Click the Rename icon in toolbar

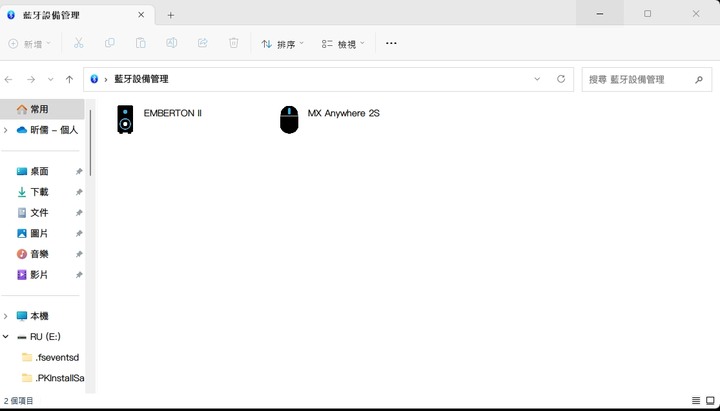[171, 43]
